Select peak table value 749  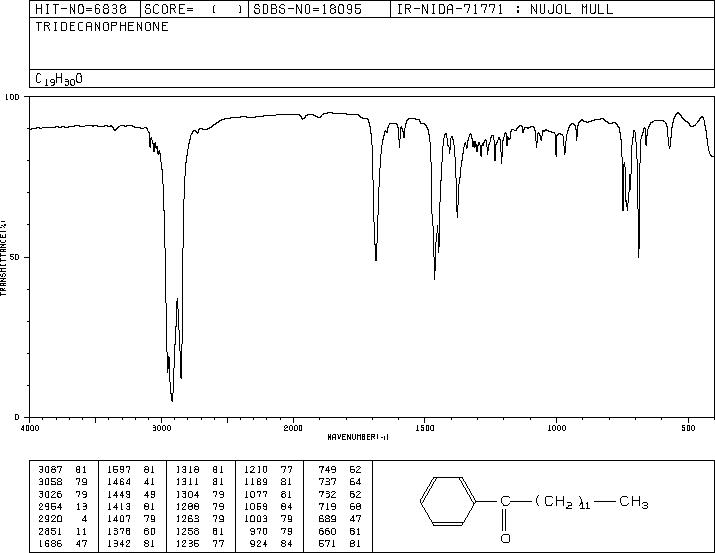point(327,470)
